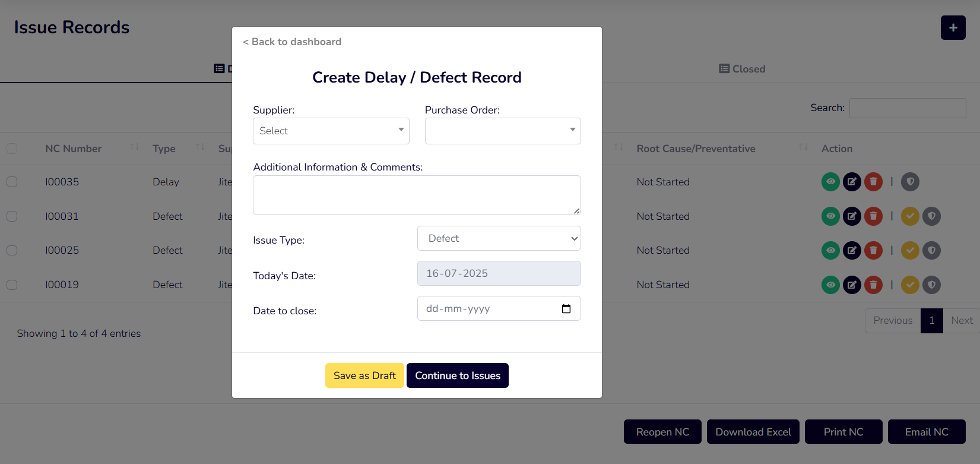
Task: Click the shield icon in row I00031
Action: click(x=931, y=216)
